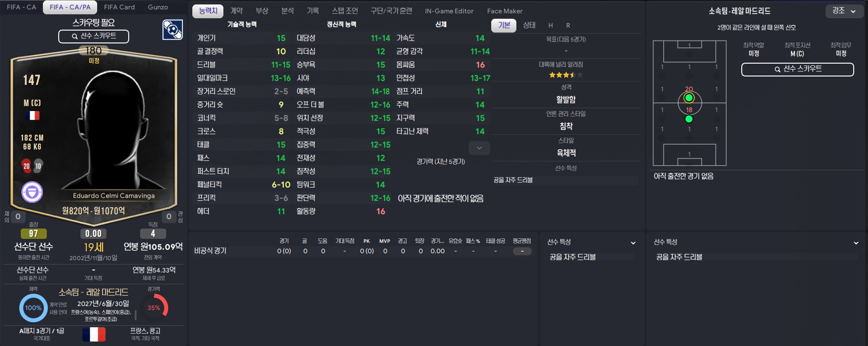Click the 연봉 원105.09억 wage text
Image resolution: width=868 pixels, height=346 pixels.
click(153, 246)
